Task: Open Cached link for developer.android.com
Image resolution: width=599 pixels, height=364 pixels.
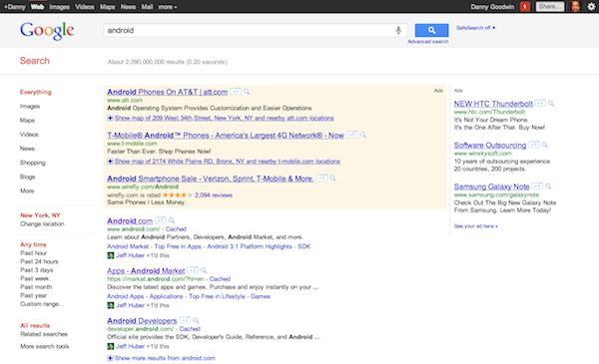Action: click(x=190, y=329)
